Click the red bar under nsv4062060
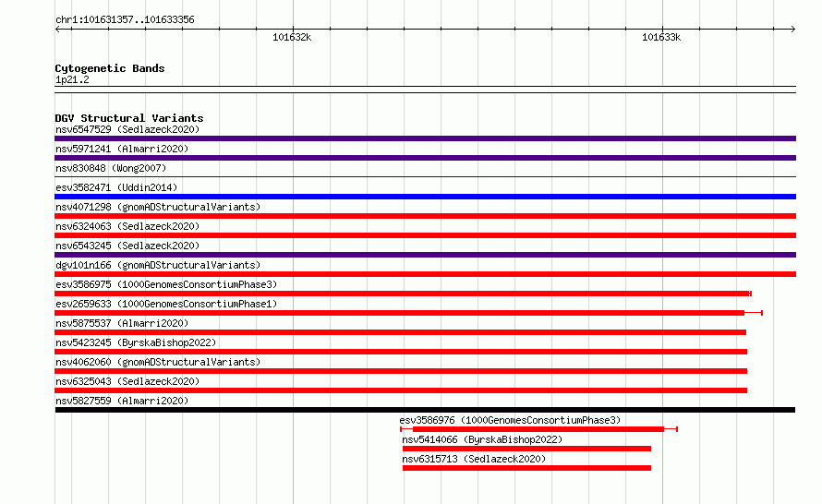Viewport: 822px width, 504px height. [401, 371]
